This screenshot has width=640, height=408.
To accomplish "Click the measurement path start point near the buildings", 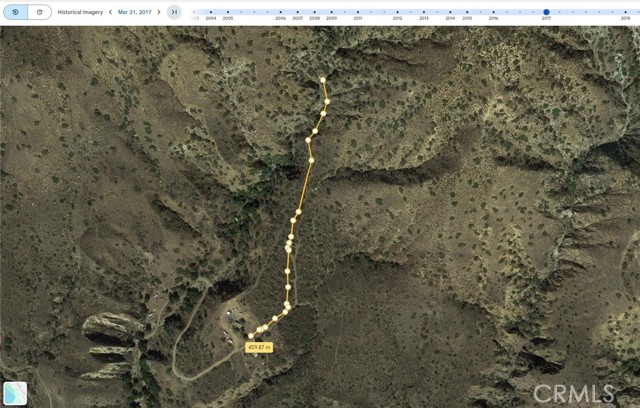I will 251,336.
